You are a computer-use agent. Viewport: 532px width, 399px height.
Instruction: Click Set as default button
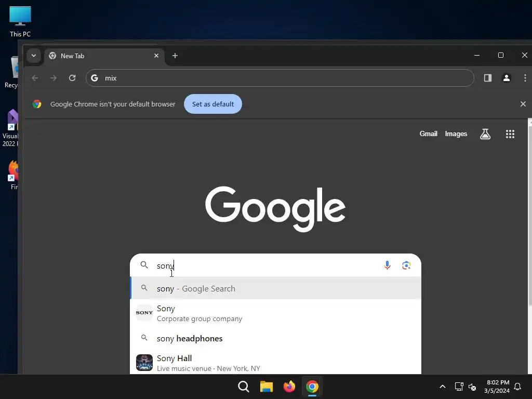(212, 104)
